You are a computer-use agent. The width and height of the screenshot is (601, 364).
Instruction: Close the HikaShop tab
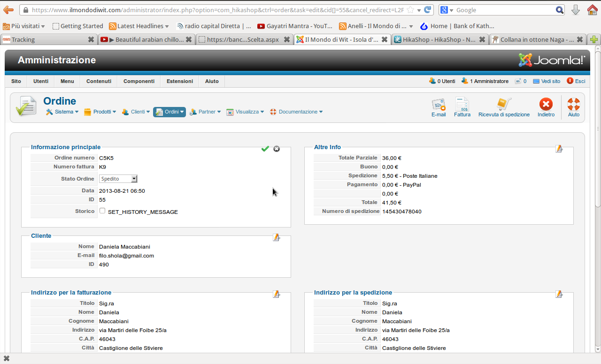(x=482, y=40)
